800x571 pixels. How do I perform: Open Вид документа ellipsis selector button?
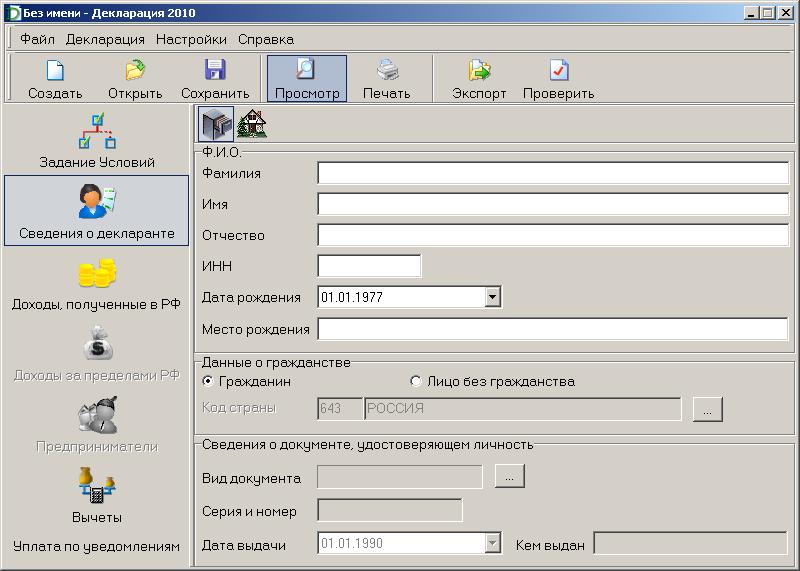509,477
